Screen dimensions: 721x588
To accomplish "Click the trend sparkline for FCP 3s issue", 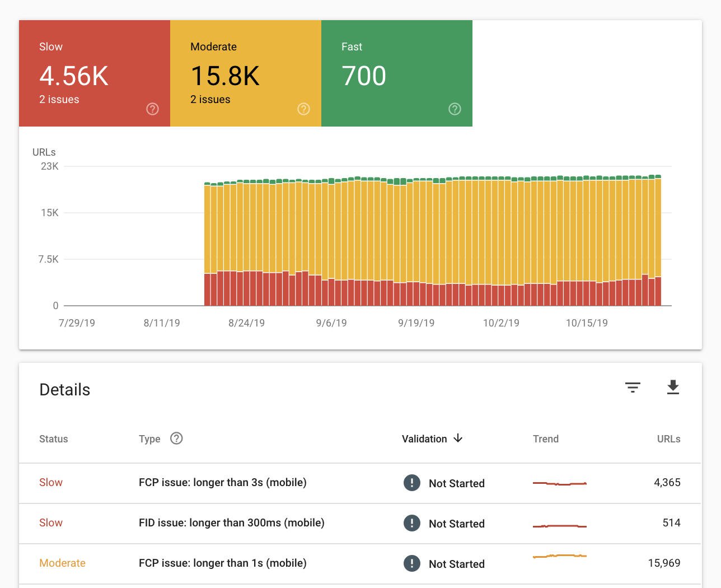I will click(x=559, y=483).
